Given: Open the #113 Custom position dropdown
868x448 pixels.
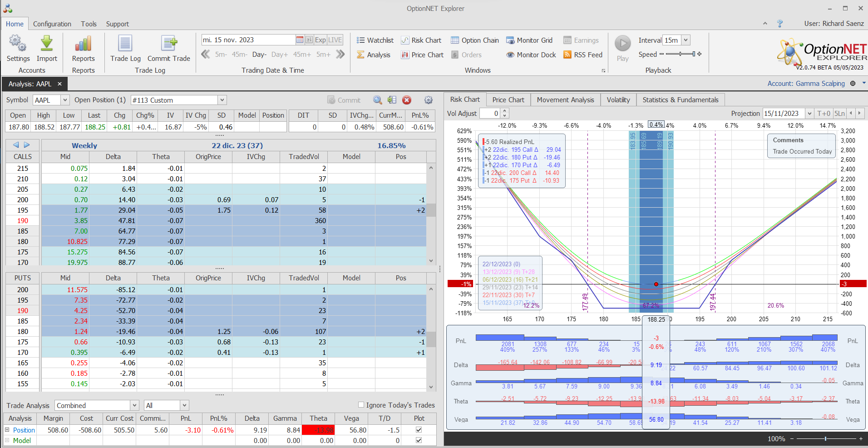Looking at the screenshot, I should (222, 100).
